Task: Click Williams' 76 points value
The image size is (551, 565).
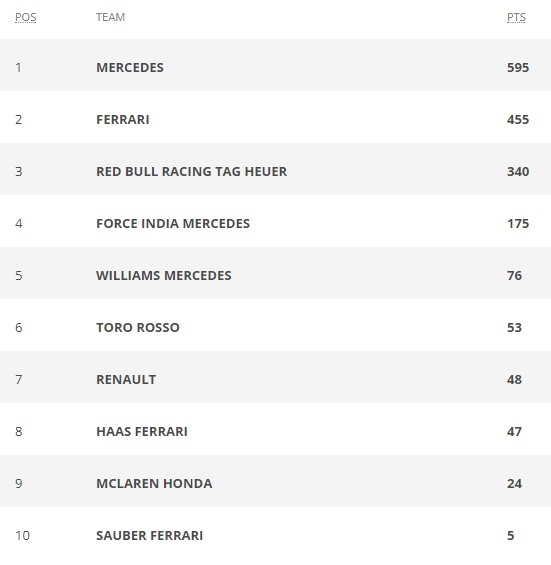Action: click(514, 276)
